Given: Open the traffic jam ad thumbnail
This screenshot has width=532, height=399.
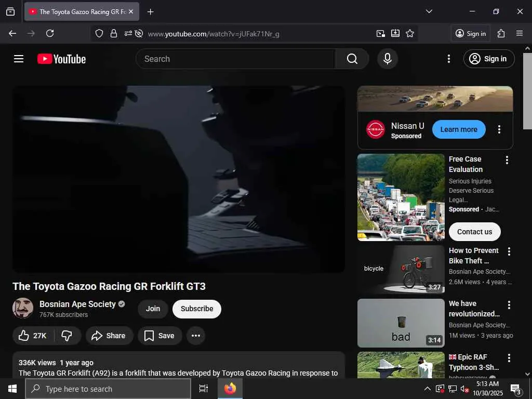Looking at the screenshot, I should 401,197.
